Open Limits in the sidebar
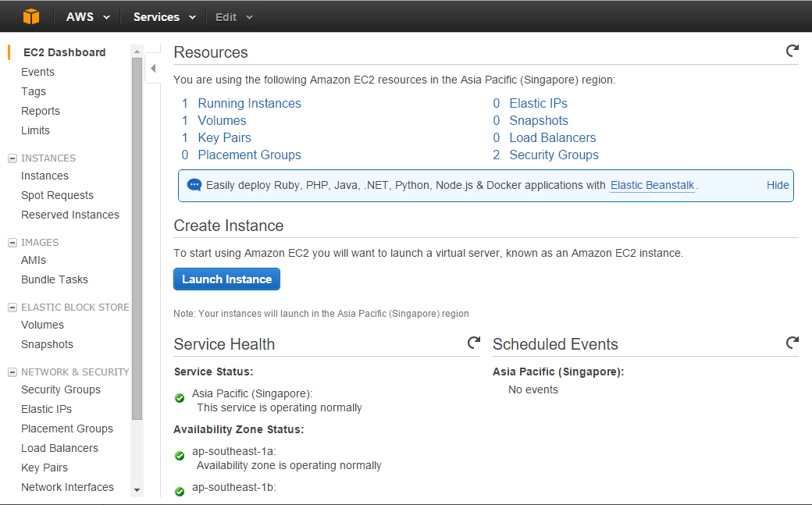Viewport: 812px width, 505px height. coord(35,130)
